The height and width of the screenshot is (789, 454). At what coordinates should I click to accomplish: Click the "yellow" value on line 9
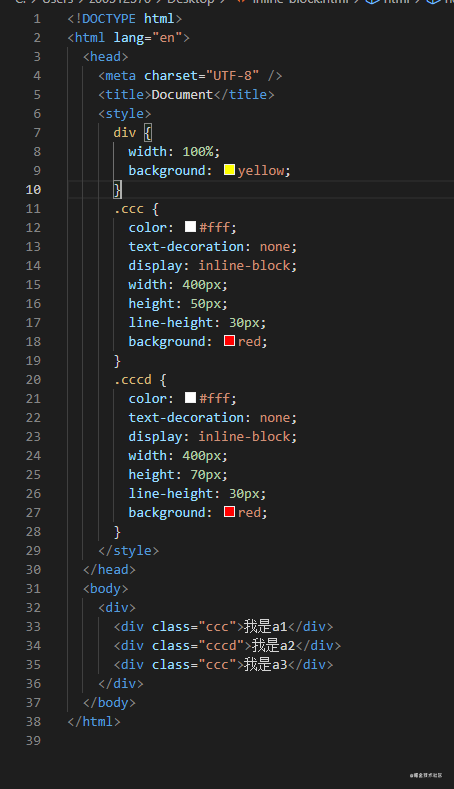point(261,171)
